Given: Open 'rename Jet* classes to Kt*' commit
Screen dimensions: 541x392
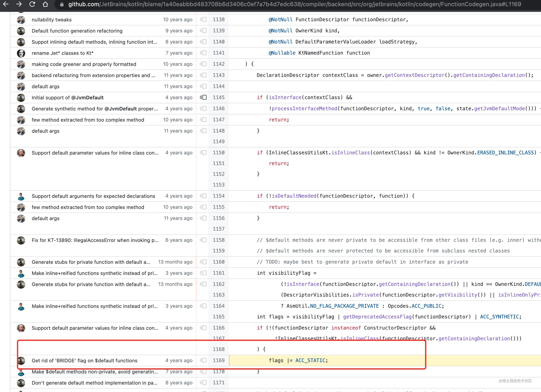Looking at the screenshot, I should point(62,53).
